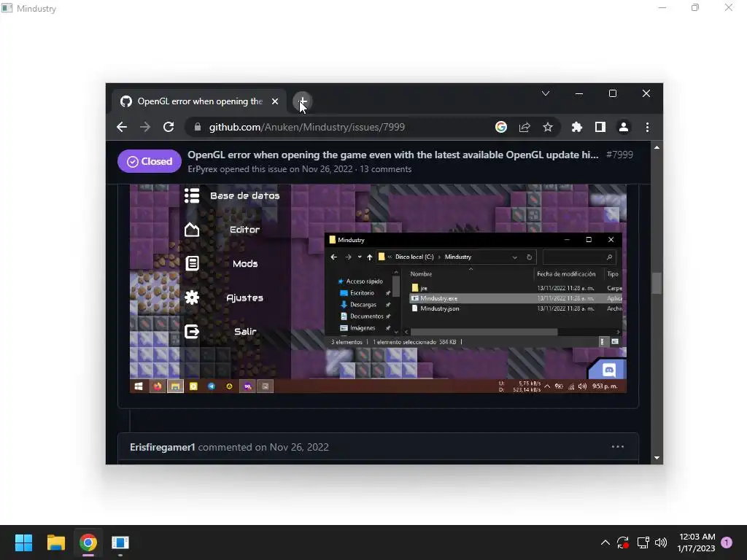View site security lock info
747x560 pixels.
197,127
